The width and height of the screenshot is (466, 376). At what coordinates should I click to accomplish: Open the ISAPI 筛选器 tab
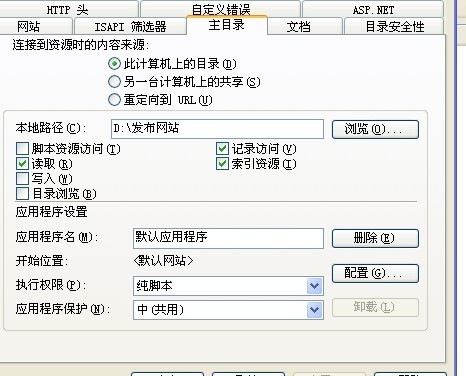click(130, 26)
